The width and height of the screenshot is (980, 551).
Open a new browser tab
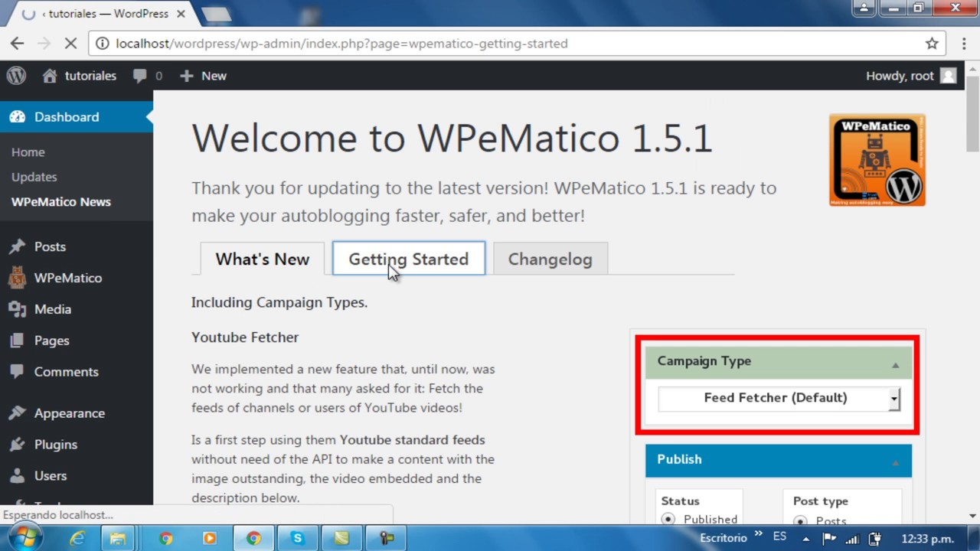coord(216,14)
